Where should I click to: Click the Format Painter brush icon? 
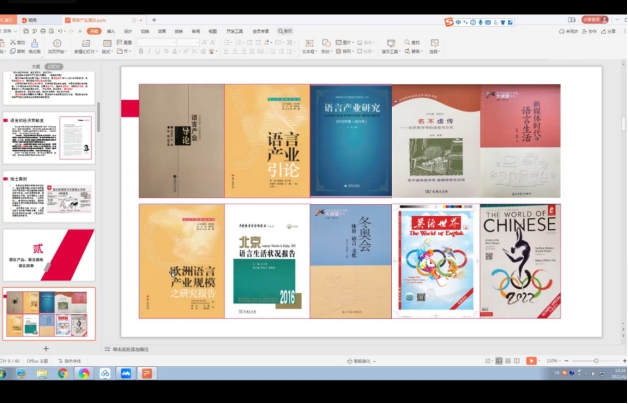tap(35, 42)
